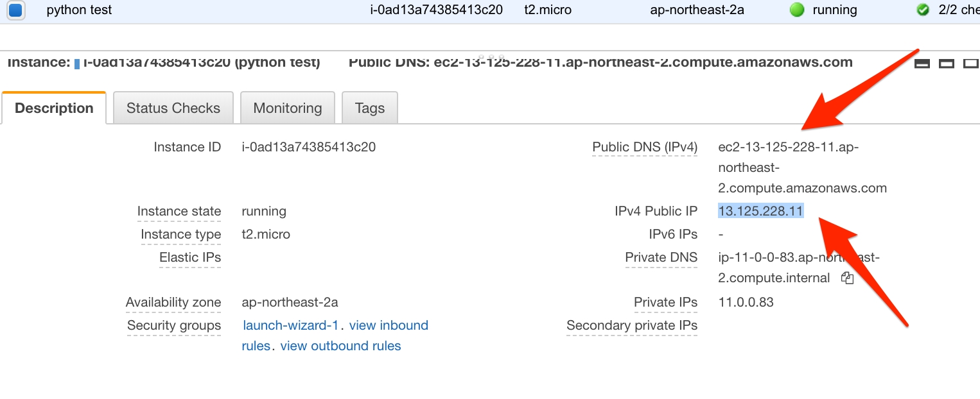980x399 pixels.
Task: Open the Monitoring tab
Action: pos(287,108)
